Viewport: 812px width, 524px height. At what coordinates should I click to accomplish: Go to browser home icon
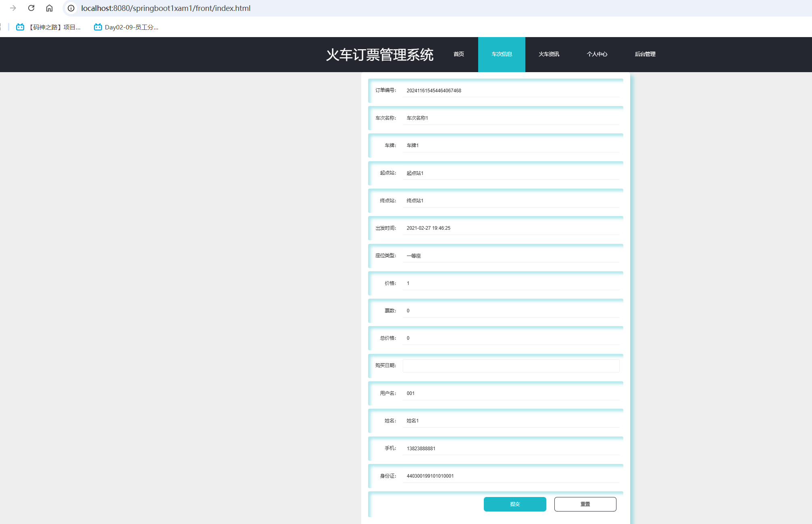point(49,8)
